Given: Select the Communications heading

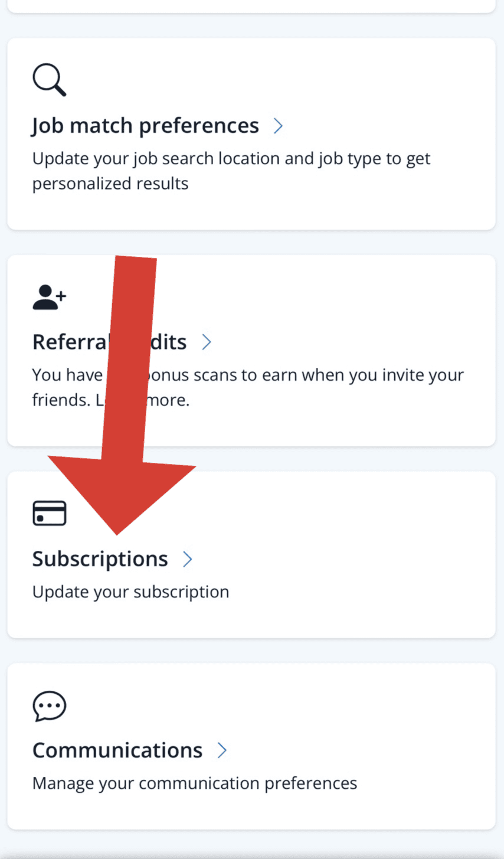Looking at the screenshot, I should pyautogui.click(x=117, y=750).
